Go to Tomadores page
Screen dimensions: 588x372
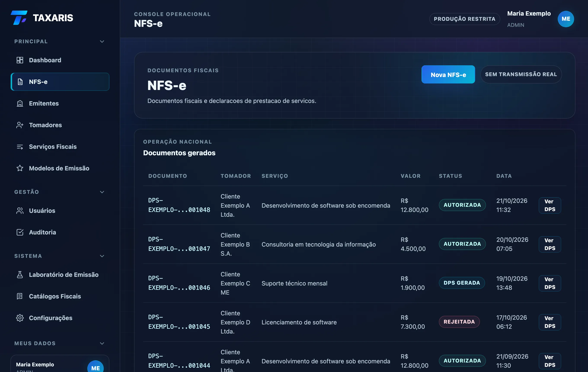60,125
